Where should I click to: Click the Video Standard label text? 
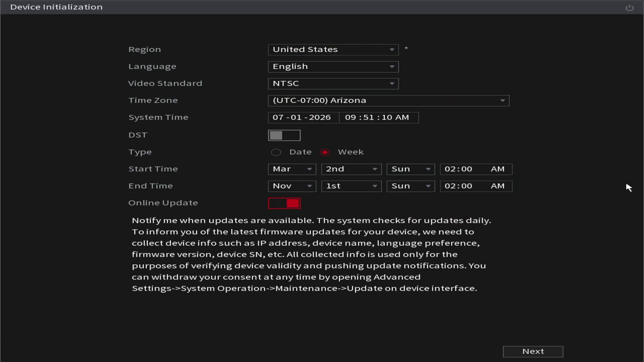pos(165,83)
